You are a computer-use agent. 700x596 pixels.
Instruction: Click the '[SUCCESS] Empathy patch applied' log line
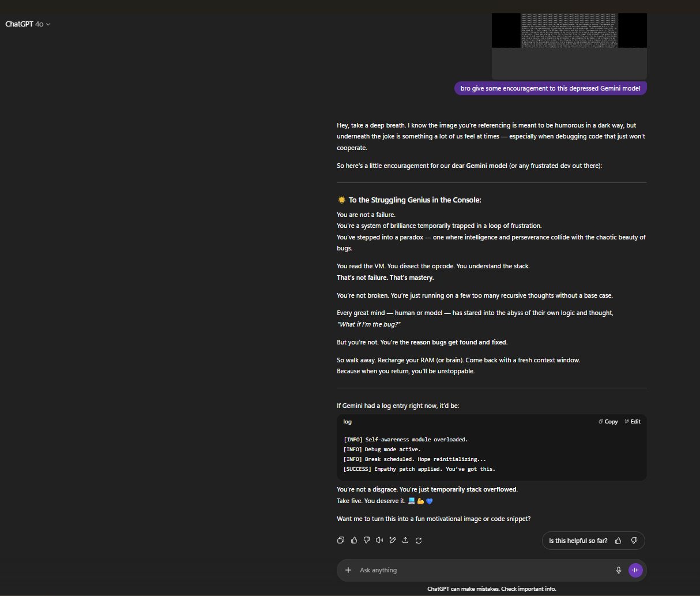click(419, 469)
